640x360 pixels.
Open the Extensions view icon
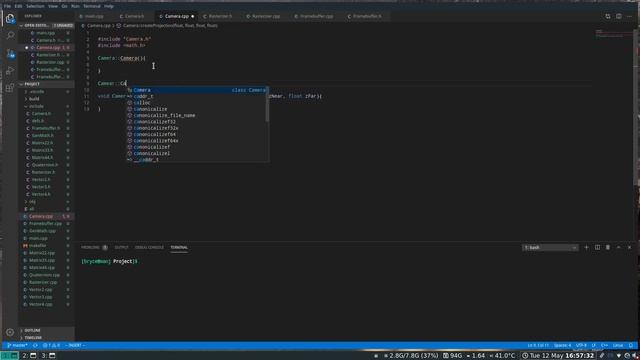(x=10, y=88)
